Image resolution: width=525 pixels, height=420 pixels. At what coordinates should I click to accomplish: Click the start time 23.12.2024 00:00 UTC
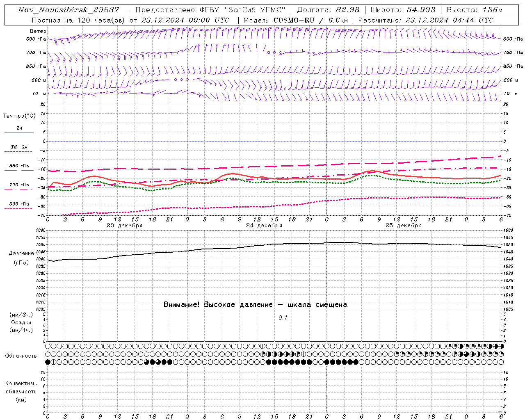185,20
